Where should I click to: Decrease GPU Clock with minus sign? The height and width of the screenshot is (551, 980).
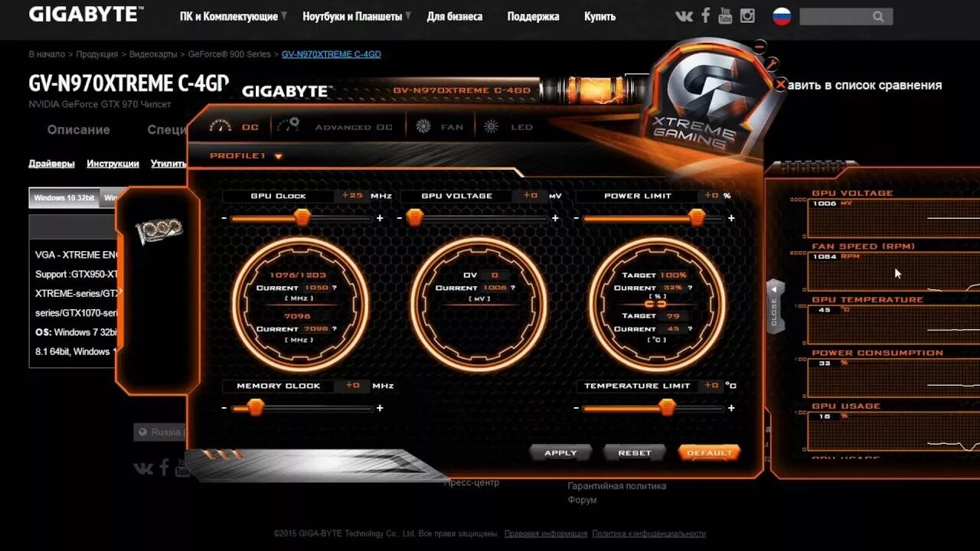pos(224,219)
